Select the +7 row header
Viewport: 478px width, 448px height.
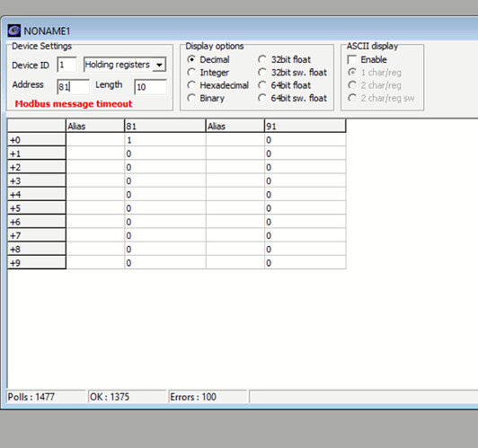coord(37,235)
